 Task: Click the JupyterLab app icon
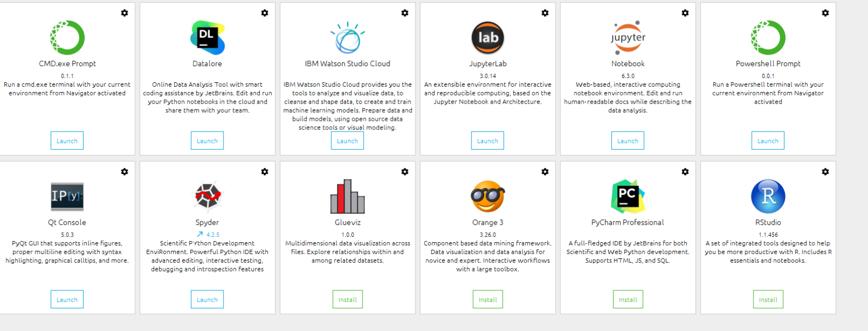[488, 38]
